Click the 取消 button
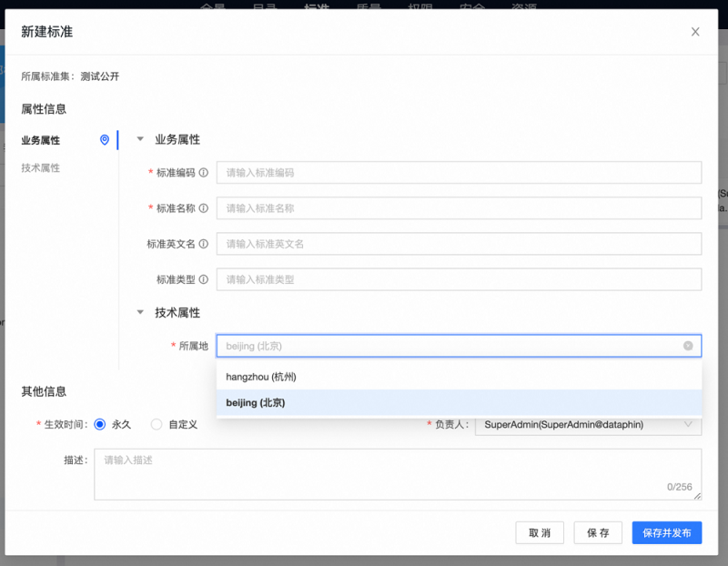Viewport: 728px width, 566px height. tap(540, 532)
